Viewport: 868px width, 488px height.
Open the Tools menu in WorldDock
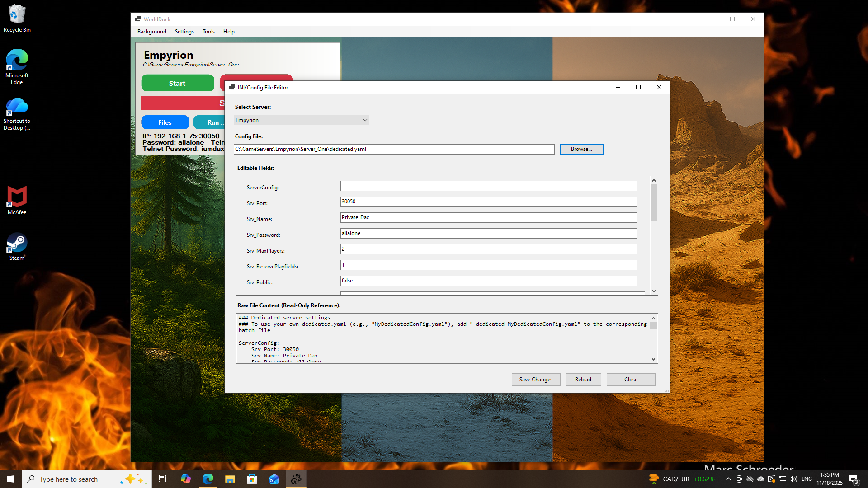pos(208,31)
